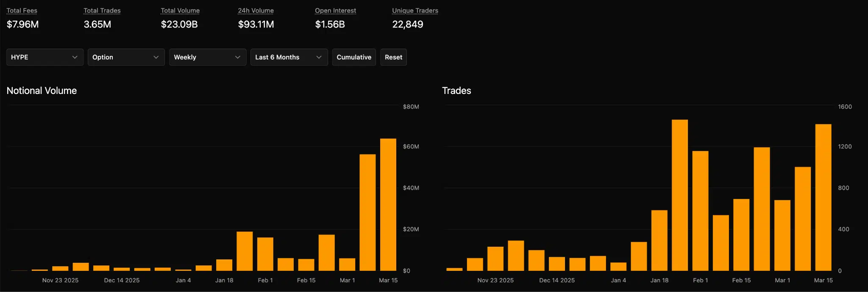
Task: Click the Total Trades stat label
Action: click(102, 11)
